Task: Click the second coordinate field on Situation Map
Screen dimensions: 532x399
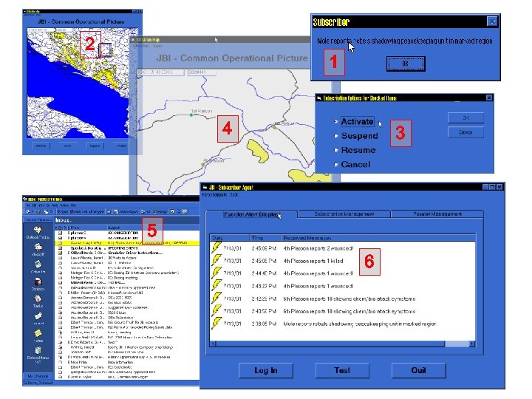Action: tap(202, 72)
